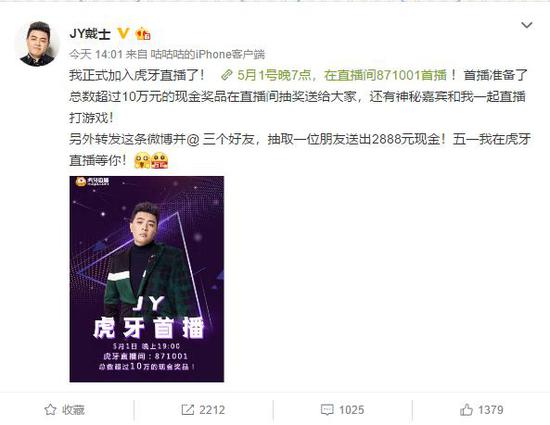Open the 今天 14:01 post timestamp

96,54
